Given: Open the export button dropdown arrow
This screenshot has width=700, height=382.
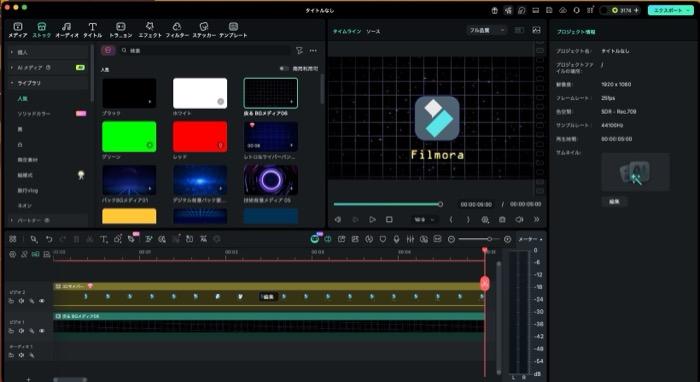Looking at the screenshot, I should click(x=689, y=10).
